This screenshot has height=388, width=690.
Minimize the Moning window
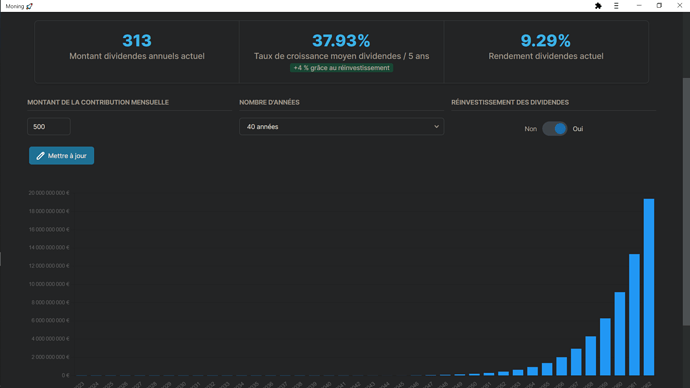(639, 6)
